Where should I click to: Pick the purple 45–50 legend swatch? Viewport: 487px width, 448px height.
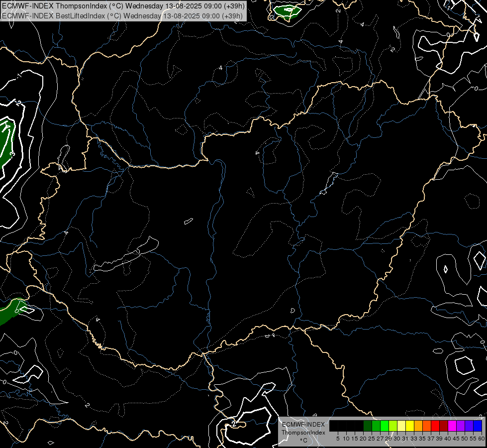(x=460, y=426)
